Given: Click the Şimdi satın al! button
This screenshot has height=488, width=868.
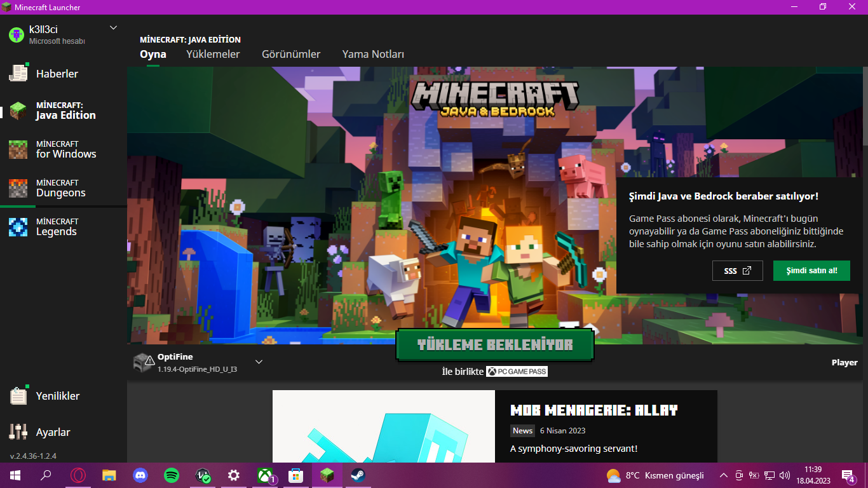Looking at the screenshot, I should click(811, 271).
